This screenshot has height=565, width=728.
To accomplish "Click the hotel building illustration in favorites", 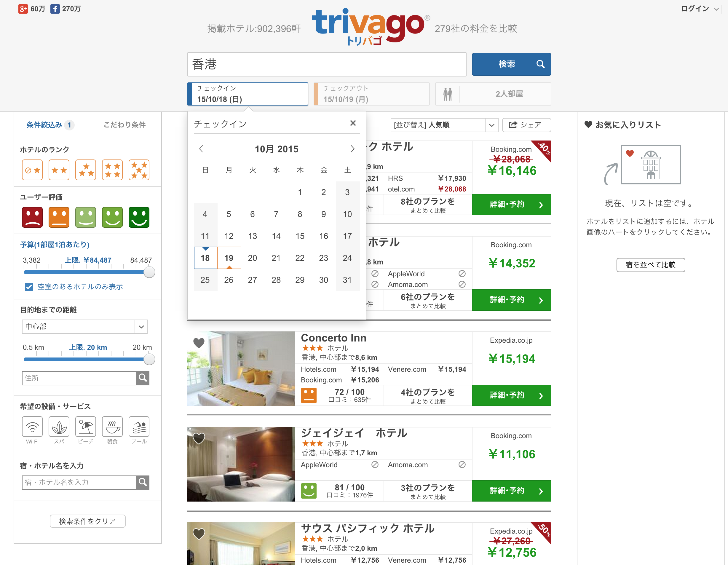I will pyautogui.click(x=651, y=164).
